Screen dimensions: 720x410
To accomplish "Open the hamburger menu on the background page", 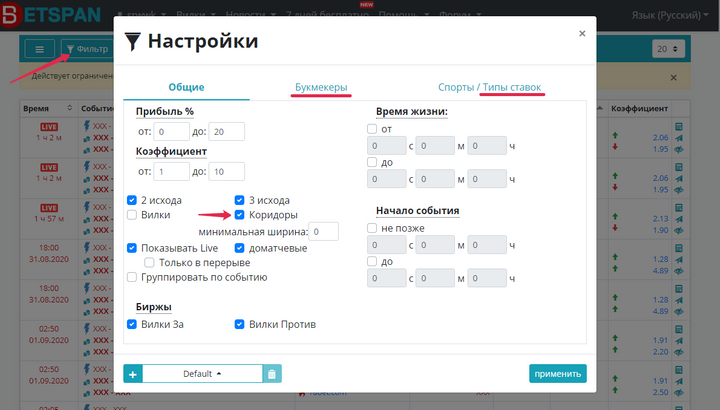I will 39,49.
